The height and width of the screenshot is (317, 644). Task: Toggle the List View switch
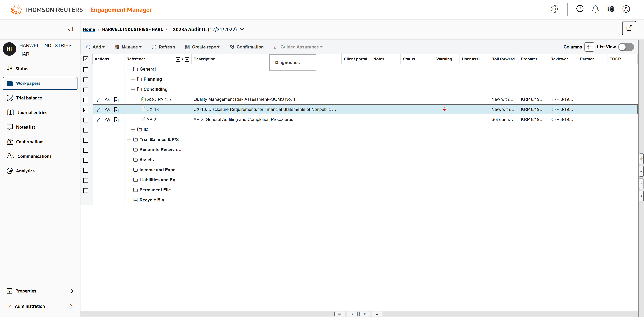626,47
